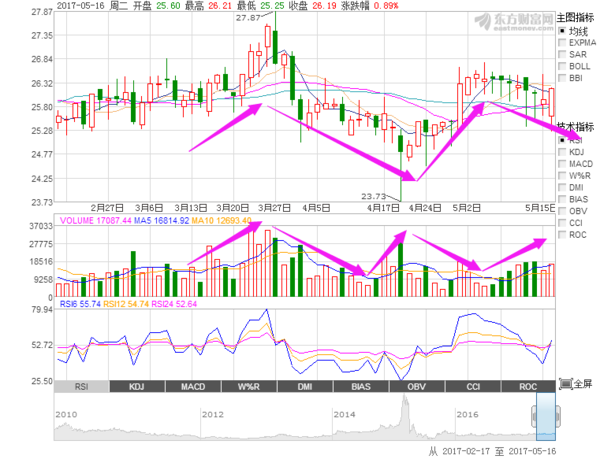
Task: Click the 2017-05-16 date in header
Action: point(80,6)
